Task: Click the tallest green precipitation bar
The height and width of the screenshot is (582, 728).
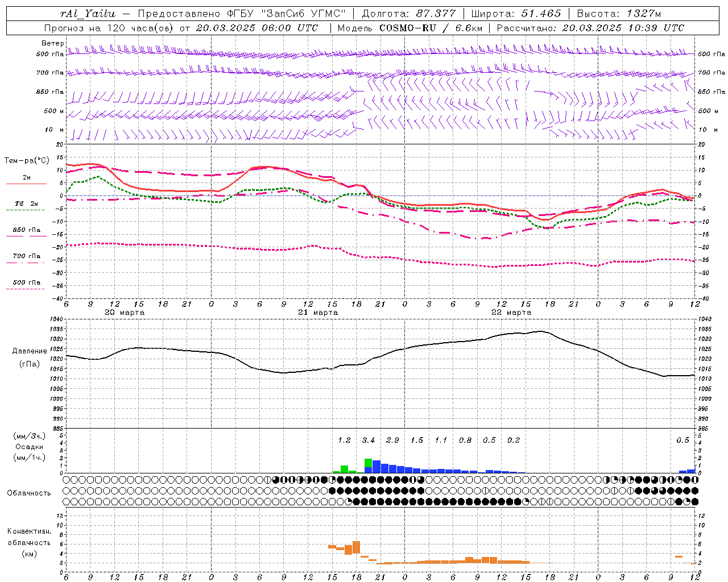Action: (x=368, y=463)
